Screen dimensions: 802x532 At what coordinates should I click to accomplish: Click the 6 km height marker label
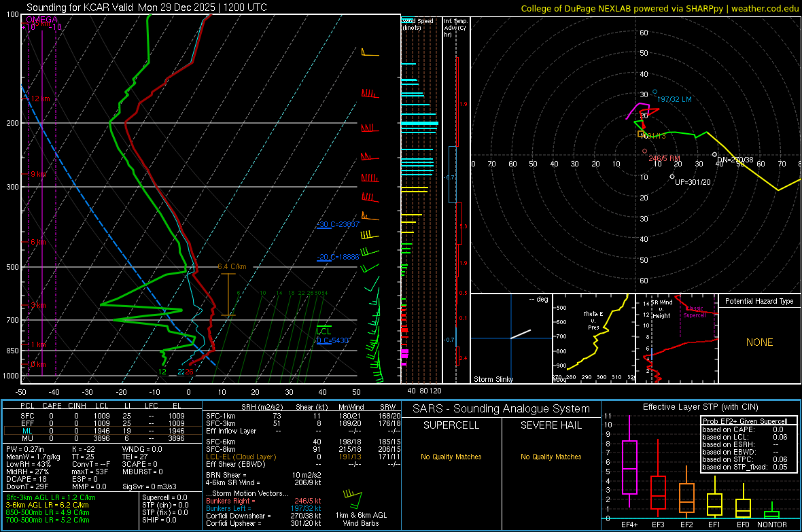tap(38, 242)
